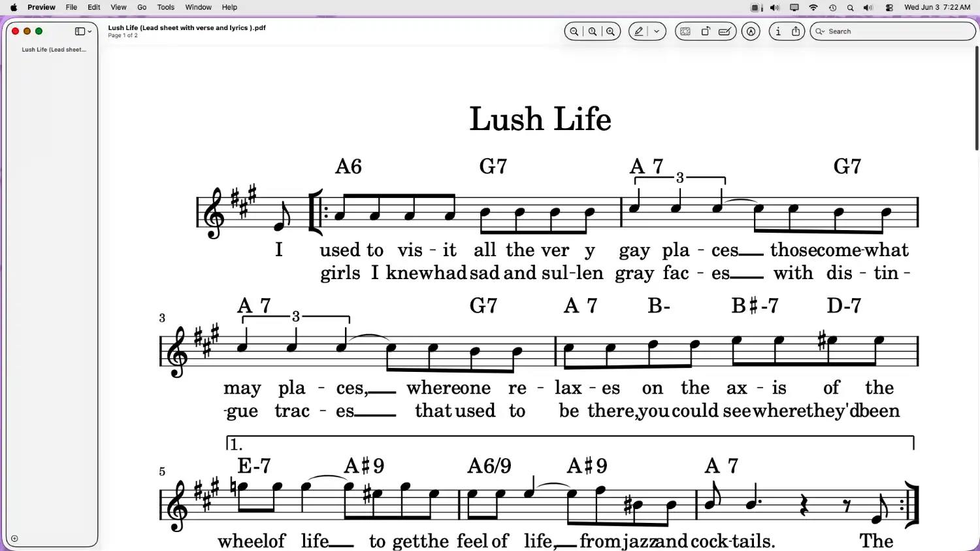980x551 pixels.
Task: Click the 'Page 1 of 2' label
Action: (x=123, y=35)
